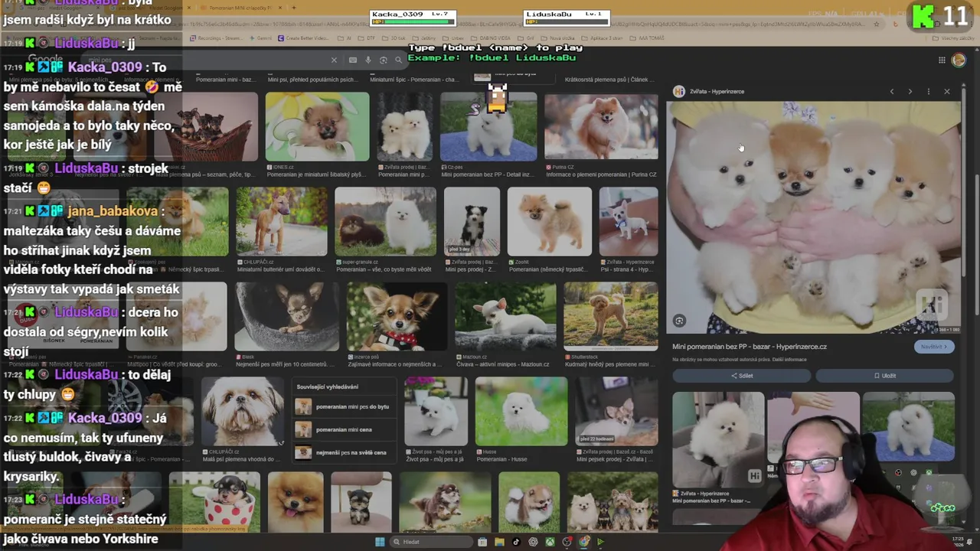Open Miniaturní bulteriér image from Chlupáči.cz
Viewport: 980px width, 551px height.
[281, 221]
